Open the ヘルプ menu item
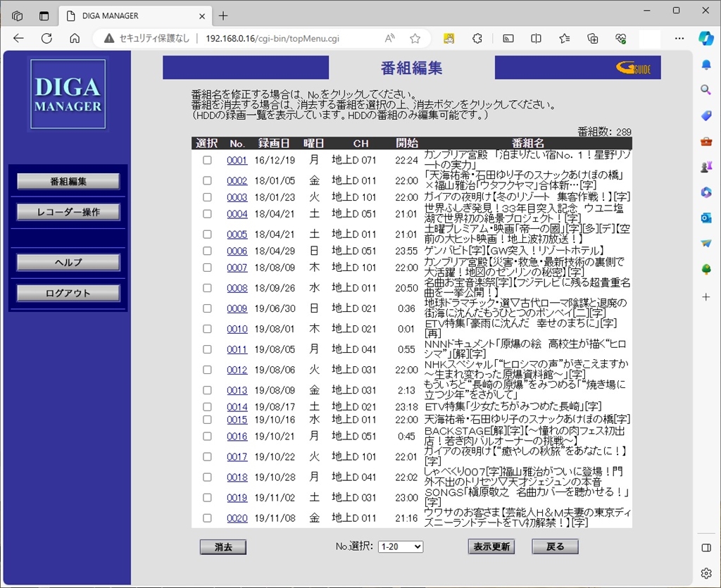 tap(68, 263)
